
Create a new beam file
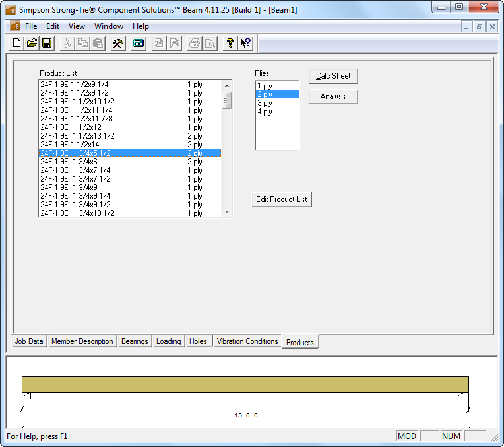[16, 43]
